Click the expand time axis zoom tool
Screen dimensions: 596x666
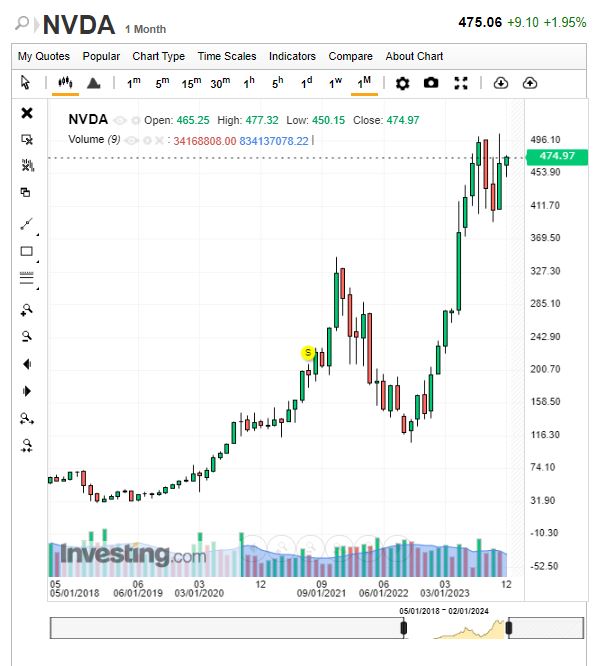coord(27,419)
